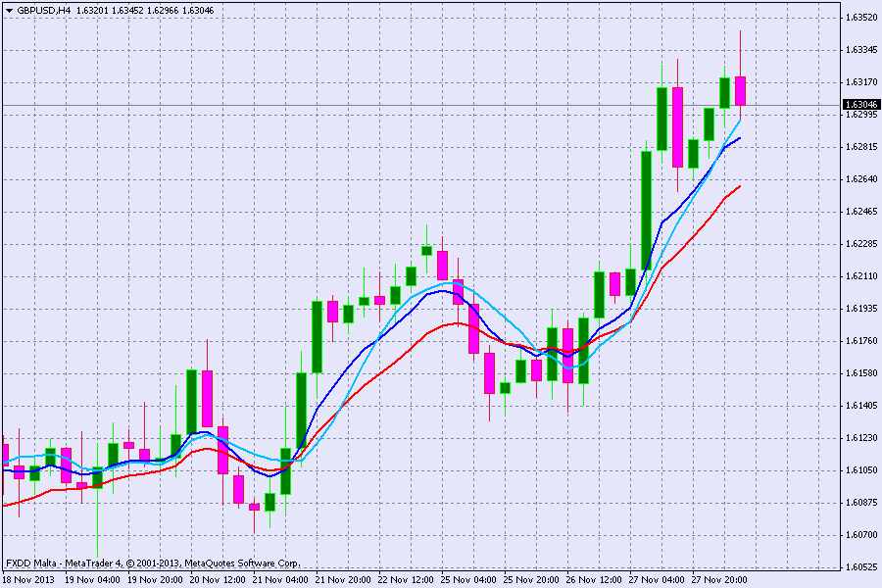Screen dimensions: 882x588
Task: Click the 27 Nov 20:00 time label
Action: [720, 579]
